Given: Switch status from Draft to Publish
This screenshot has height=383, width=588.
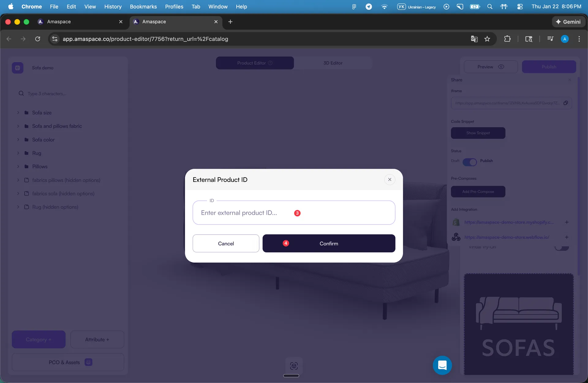Looking at the screenshot, I should [469, 162].
